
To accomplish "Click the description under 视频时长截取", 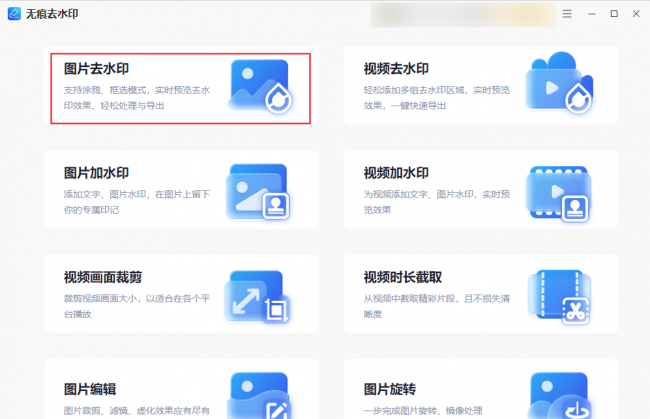I will click(437, 306).
